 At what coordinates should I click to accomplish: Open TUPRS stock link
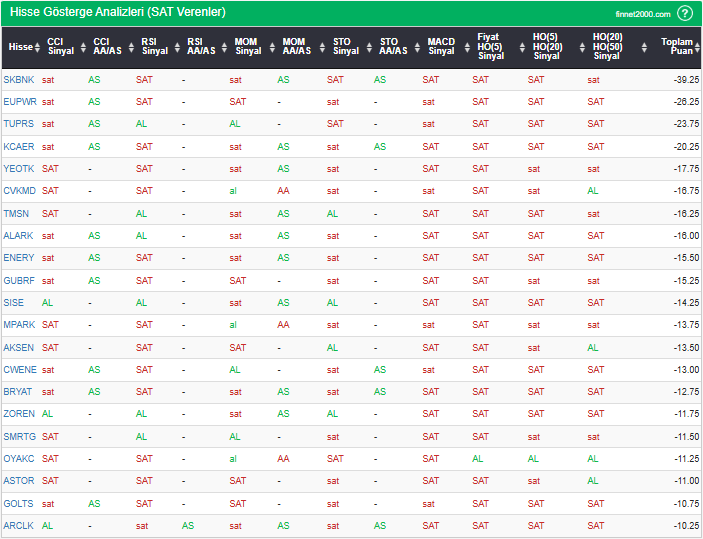(18, 124)
